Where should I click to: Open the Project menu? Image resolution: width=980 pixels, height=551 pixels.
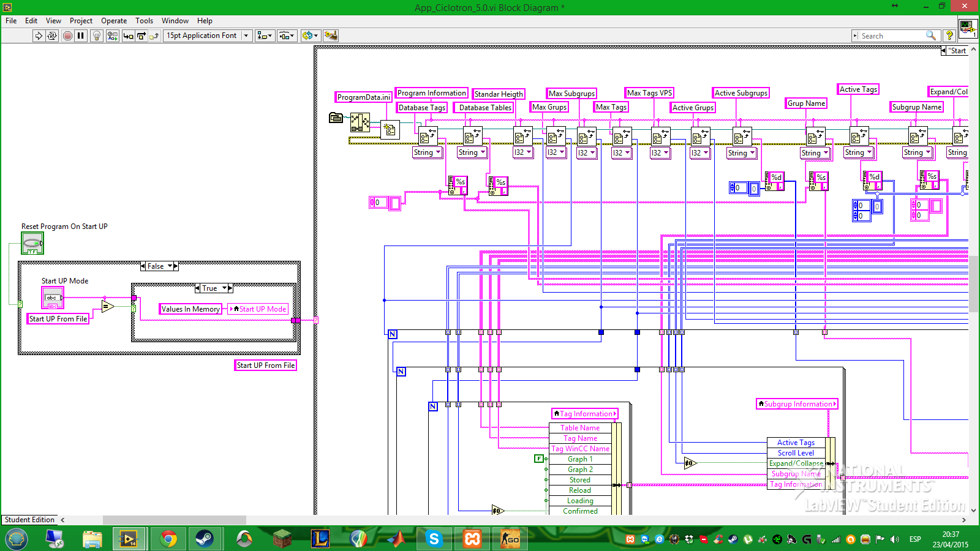pyautogui.click(x=81, y=21)
